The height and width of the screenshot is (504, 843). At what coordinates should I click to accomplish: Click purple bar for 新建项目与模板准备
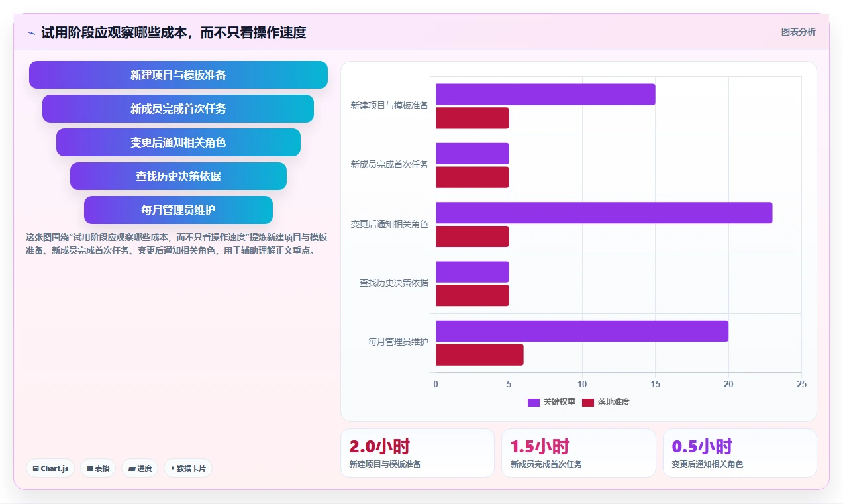tap(546, 94)
